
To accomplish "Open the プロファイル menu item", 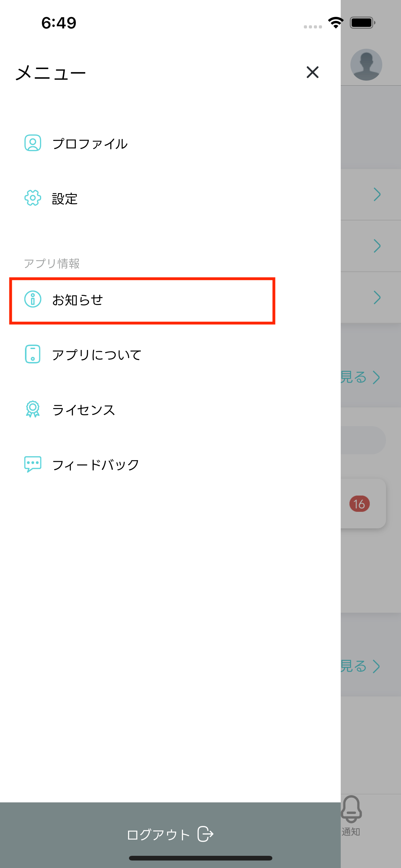I will click(x=90, y=144).
